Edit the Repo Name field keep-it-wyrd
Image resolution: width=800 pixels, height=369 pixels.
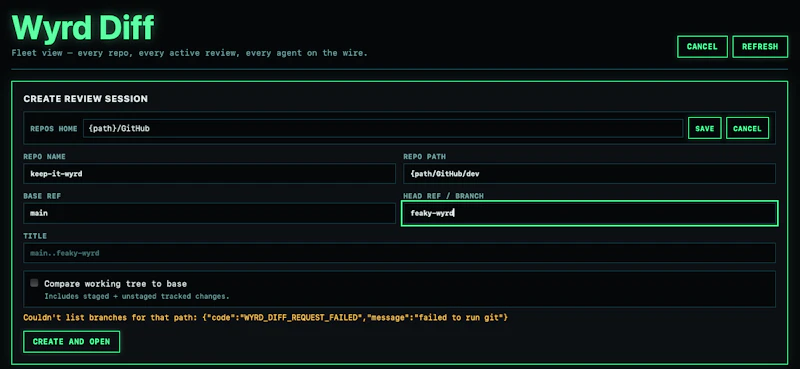pyautogui.click(x=209, y=174)
